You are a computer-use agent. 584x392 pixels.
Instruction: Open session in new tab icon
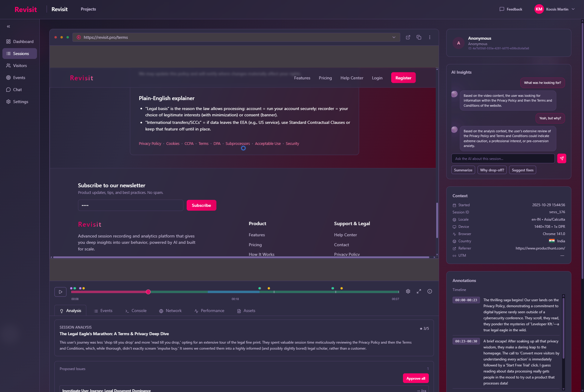point(408,37)
